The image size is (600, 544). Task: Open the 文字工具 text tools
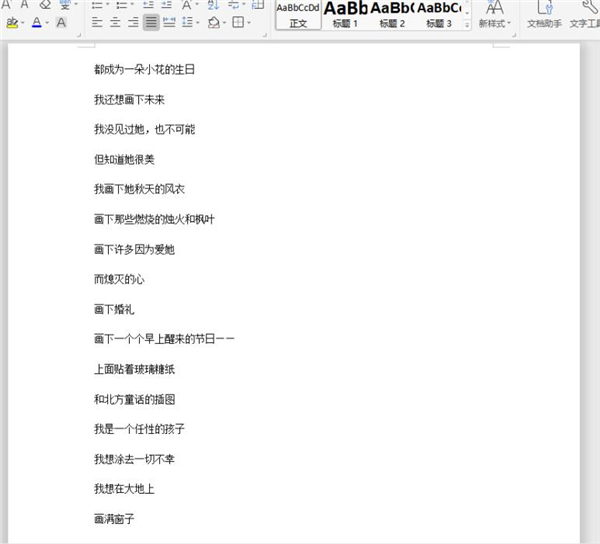(584, 15)
